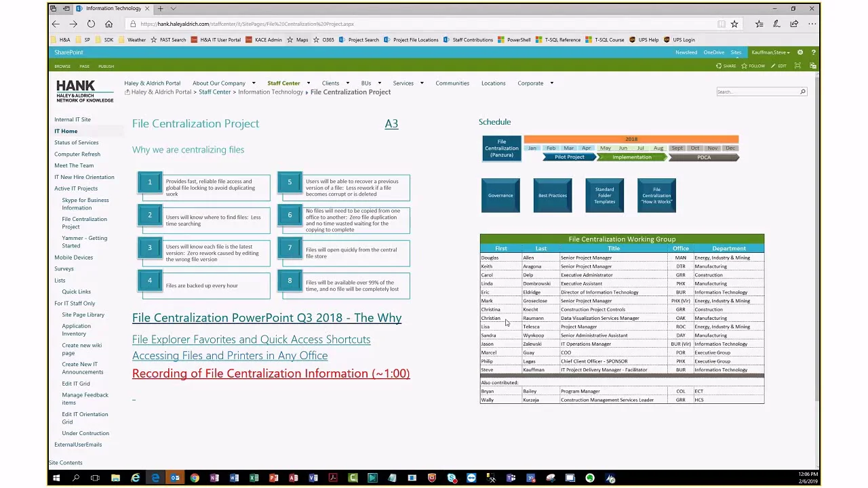Click the site search input field
868x488 pixels.
point(757,91)
